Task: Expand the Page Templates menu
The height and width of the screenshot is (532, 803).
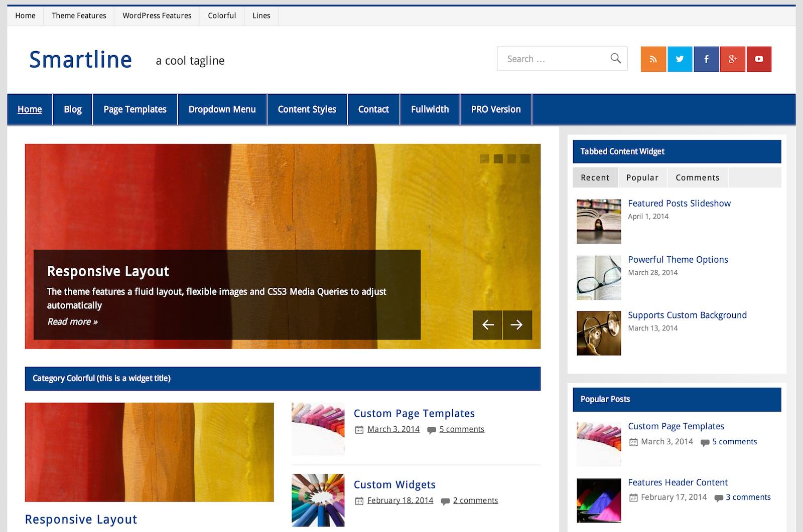Action: (x=135, y=109)
